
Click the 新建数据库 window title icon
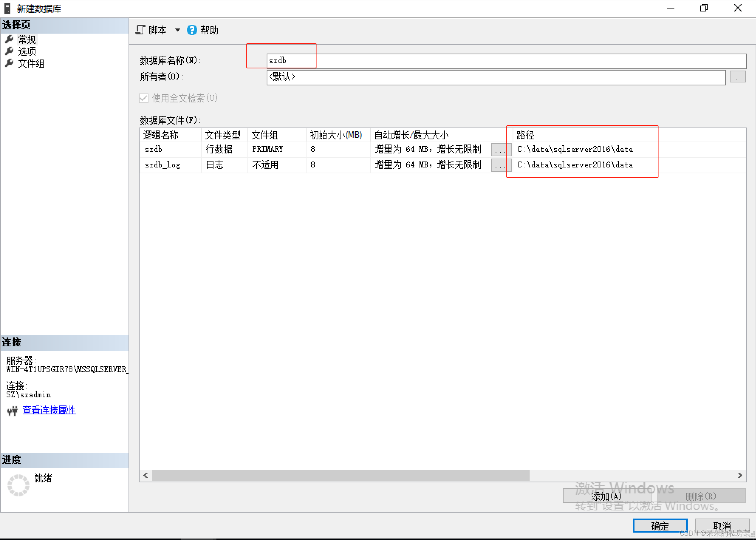(x=7, y=9)
